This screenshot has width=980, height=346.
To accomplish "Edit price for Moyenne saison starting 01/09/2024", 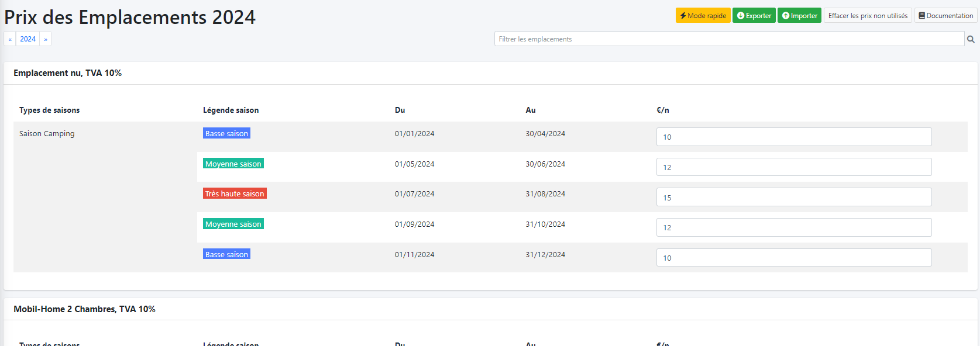I will point(793,227).
